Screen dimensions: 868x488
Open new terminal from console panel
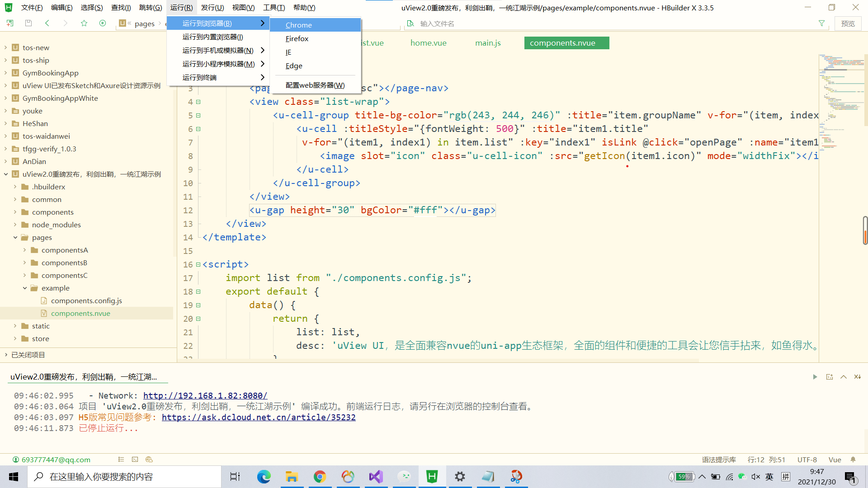(x=829, y=377)
